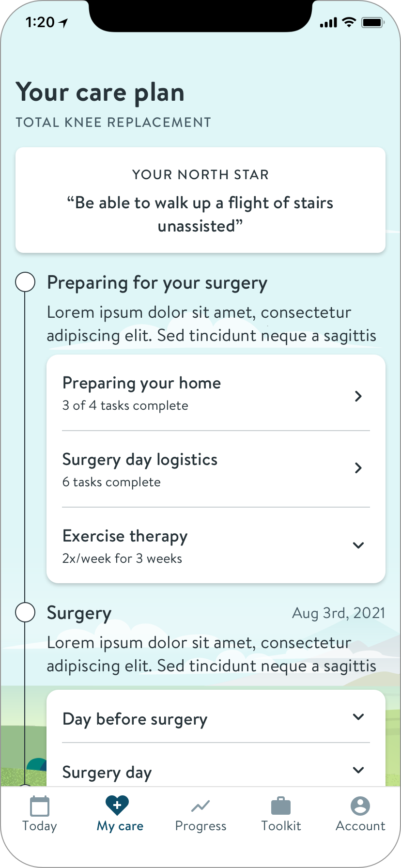
Task: Tap the battery status icon
Action: (x=372, y=22)
